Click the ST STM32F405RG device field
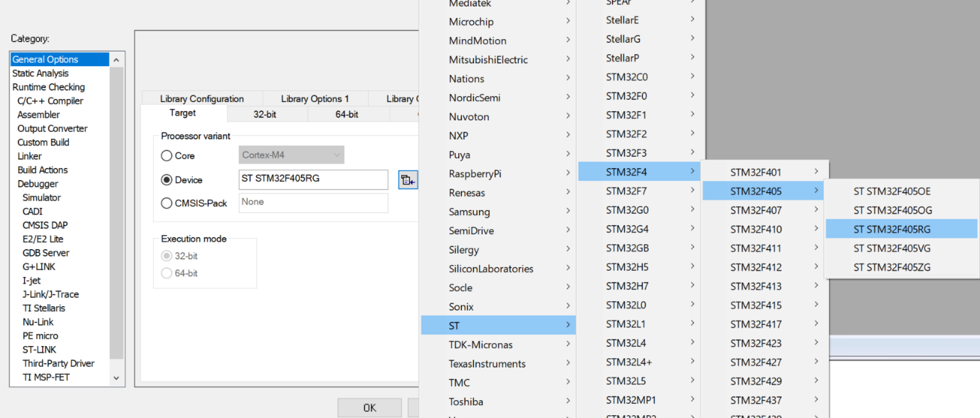Viewport: 980px width, 418px height. 314,179
